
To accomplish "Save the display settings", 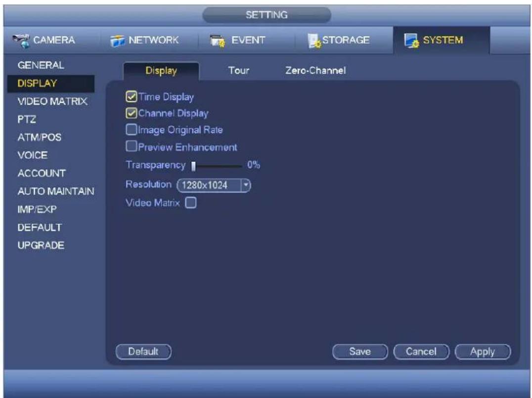I will click(360, 351).
